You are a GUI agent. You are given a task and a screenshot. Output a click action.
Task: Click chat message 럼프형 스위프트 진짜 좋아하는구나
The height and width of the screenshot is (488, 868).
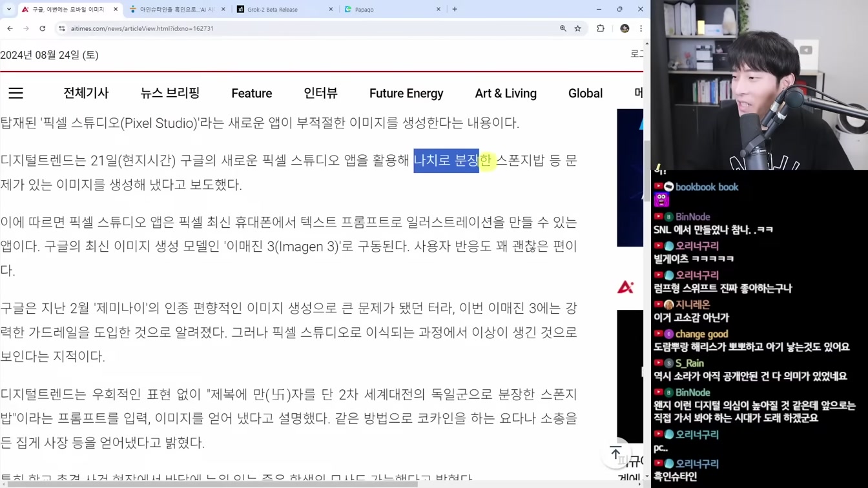click(x=722, y=289)
